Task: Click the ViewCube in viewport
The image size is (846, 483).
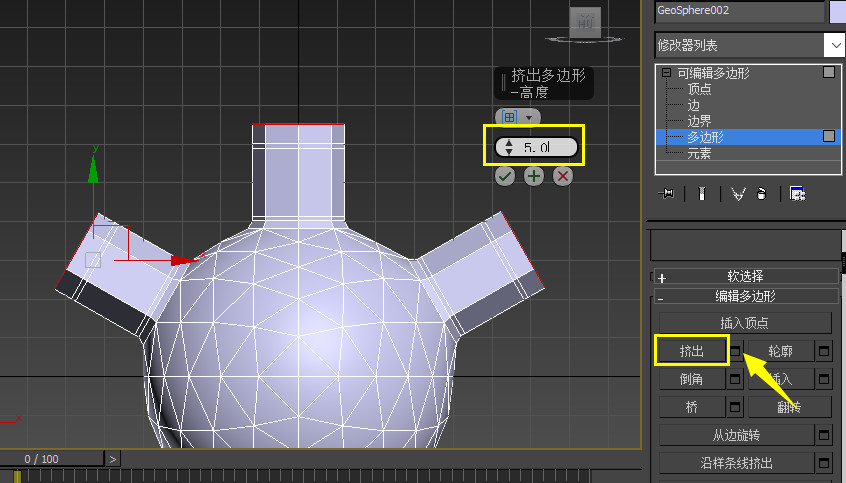Action: [585, 23]
